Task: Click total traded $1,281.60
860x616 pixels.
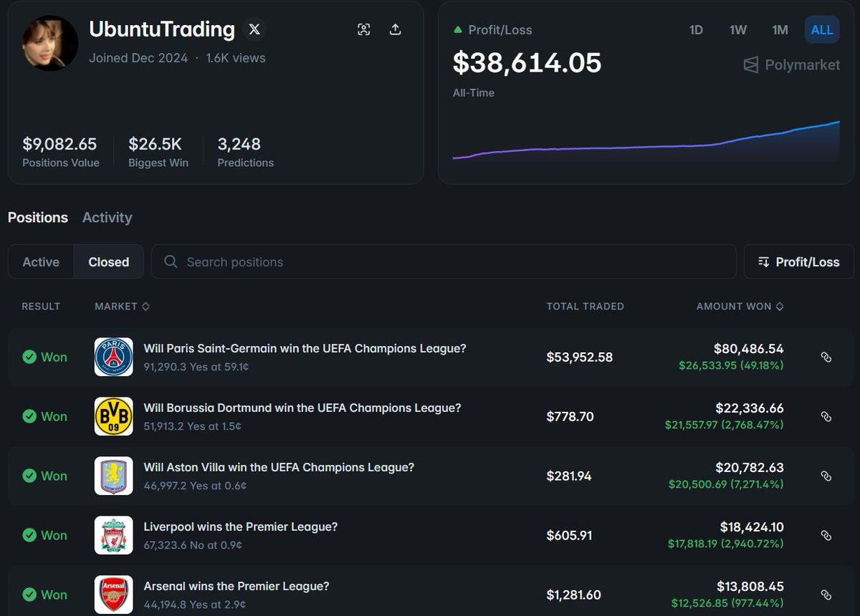Action: [x=573, y=595]
